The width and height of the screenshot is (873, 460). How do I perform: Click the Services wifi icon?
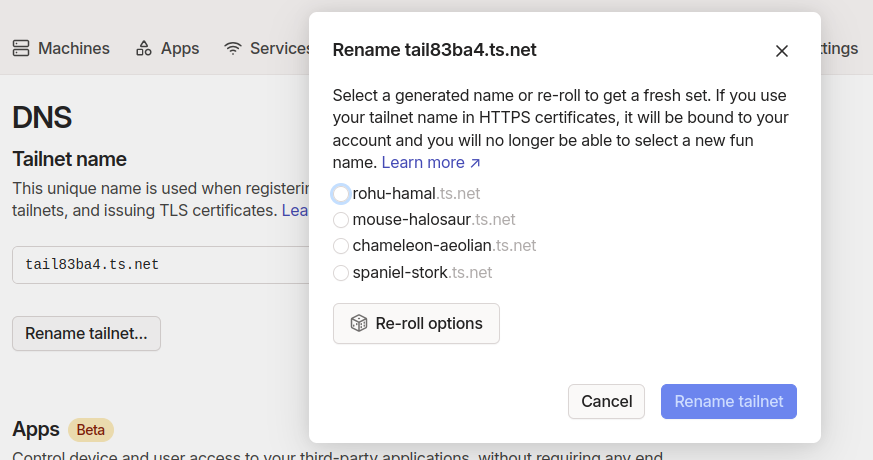point(233,48)
